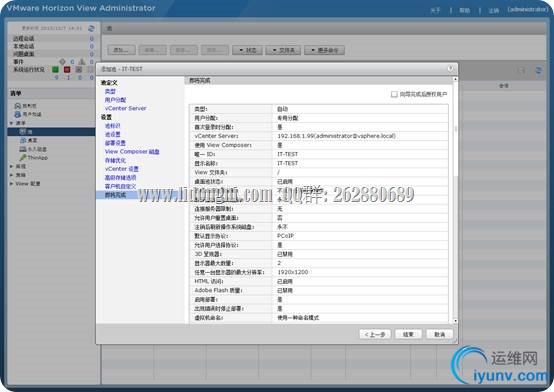
Task: Click the users and groups icon
Action: [17, 114]
